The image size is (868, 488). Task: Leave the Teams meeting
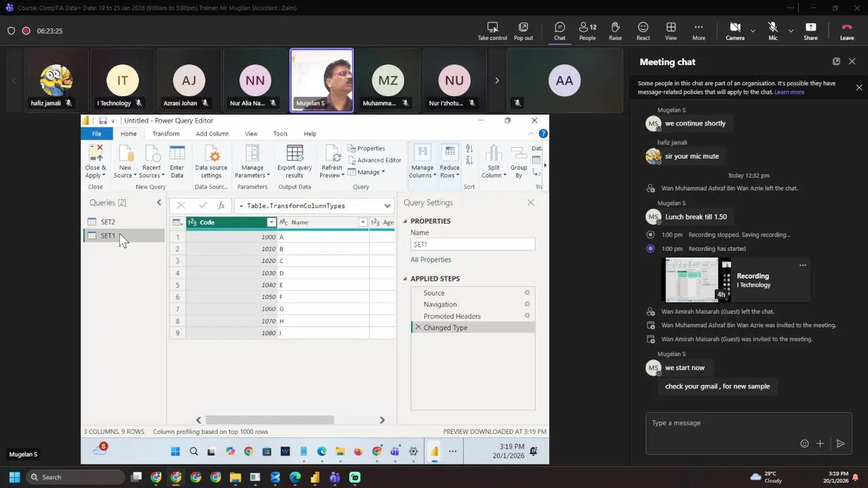[x=847, y=31]
